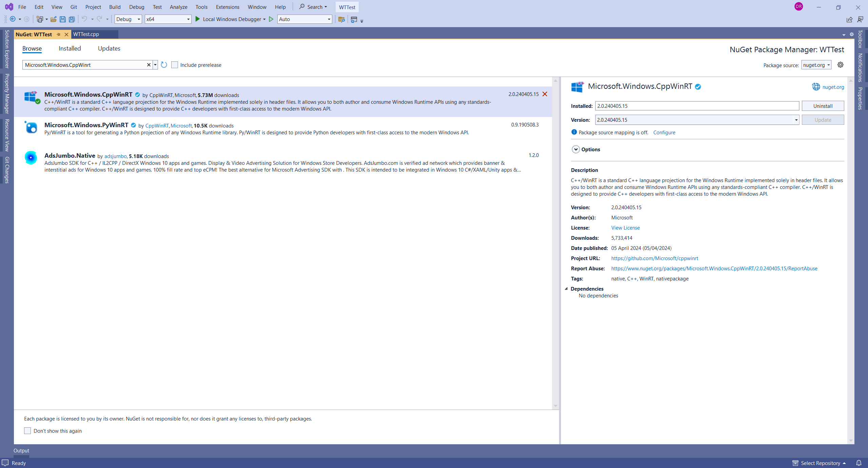Check the Don't show this again box

27,431
